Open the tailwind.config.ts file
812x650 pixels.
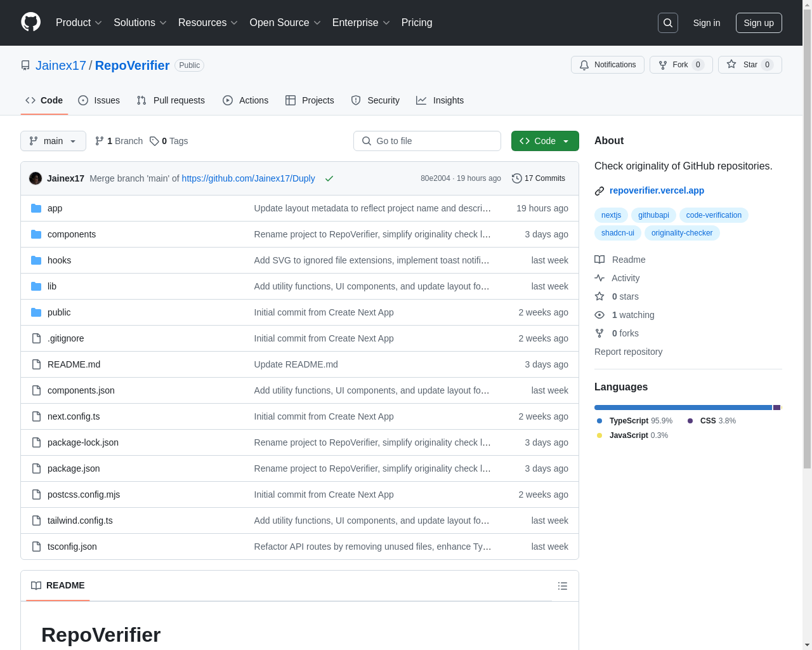click(80, 521)
